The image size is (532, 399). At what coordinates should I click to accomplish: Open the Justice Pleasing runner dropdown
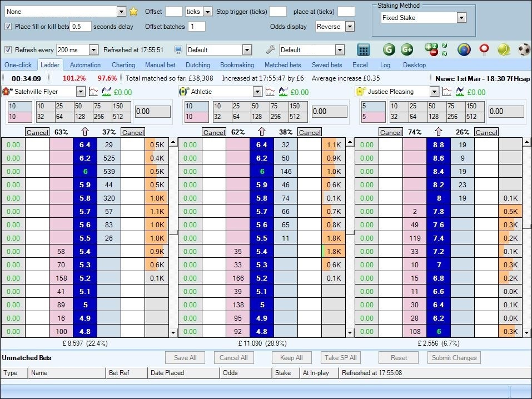pos(434,92)
